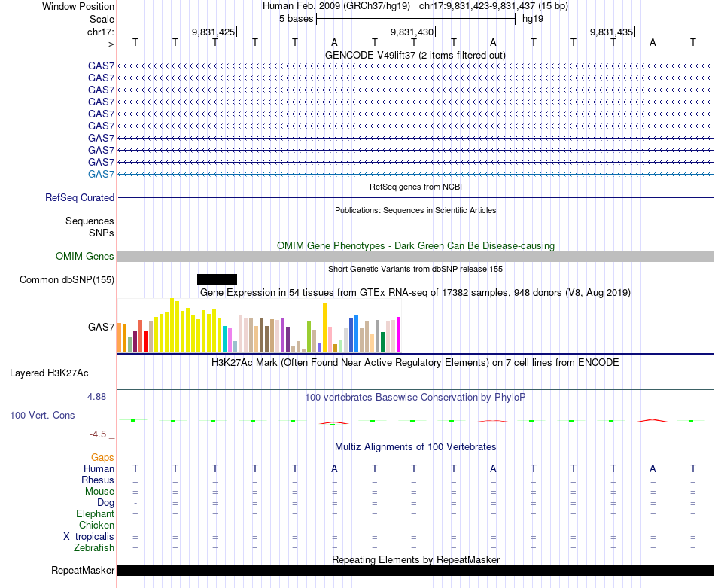Click the RepeatMasker black repeat element bar
Screen dimensions: 715x588
pos(416,570)
